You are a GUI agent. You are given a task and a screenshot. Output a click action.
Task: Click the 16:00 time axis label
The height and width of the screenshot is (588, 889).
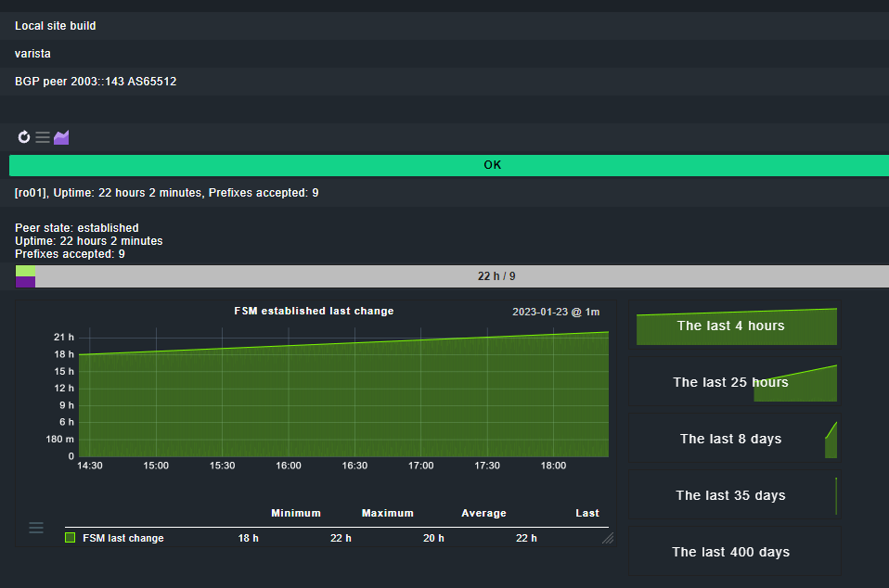click(x=289, y=466)
